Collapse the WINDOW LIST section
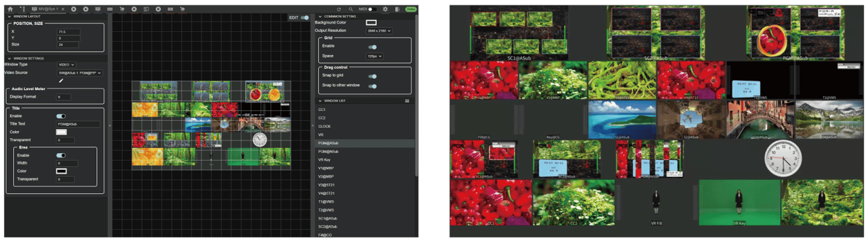 point(320,101)
